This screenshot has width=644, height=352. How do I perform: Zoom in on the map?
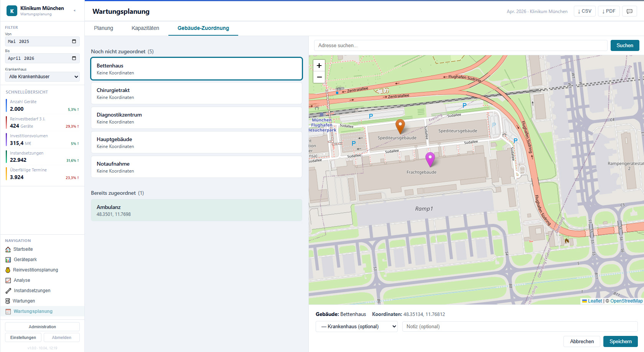pos(319,66)
